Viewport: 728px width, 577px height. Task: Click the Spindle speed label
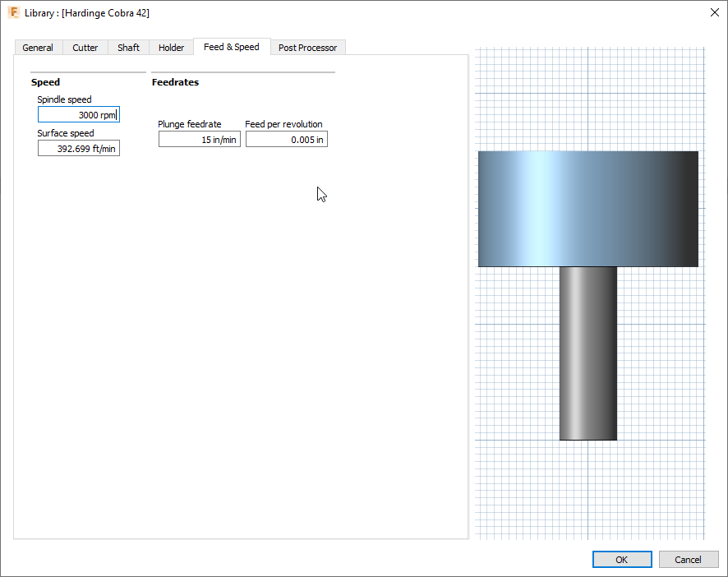coord(64,99)
